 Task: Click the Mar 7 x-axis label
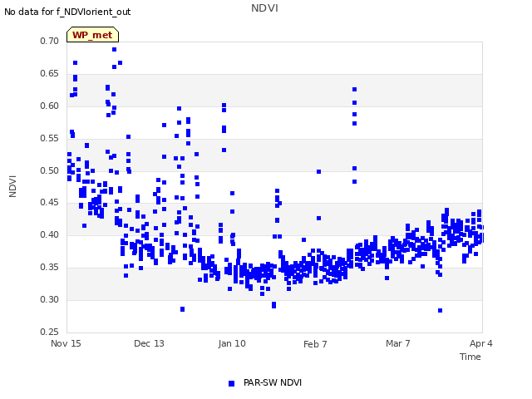pyautogui.click(x=398, y=343)
